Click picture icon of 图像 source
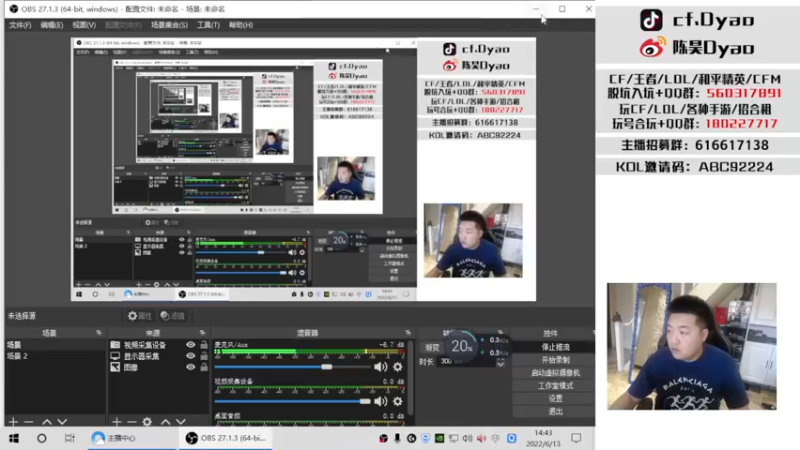 (115, 367)
